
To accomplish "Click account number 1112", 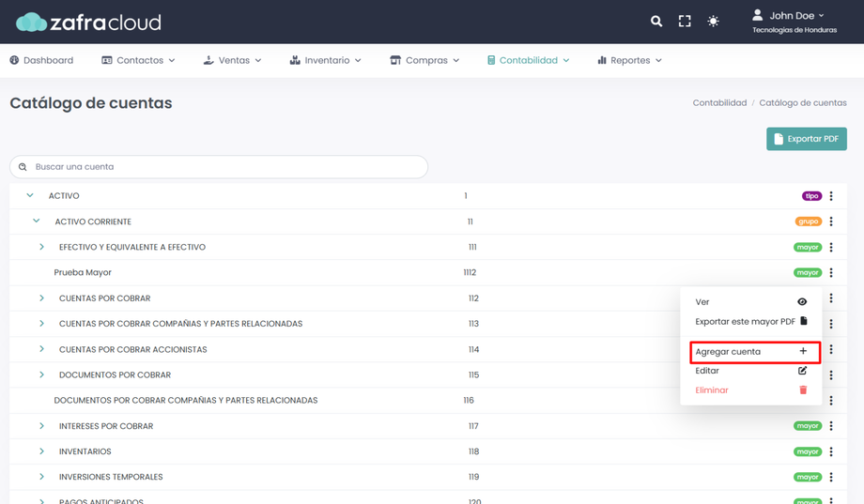I will point(470,273).
